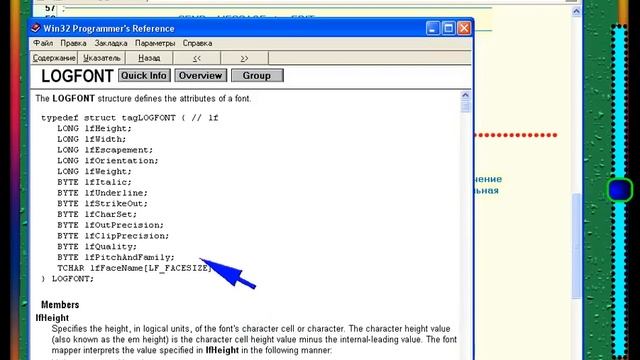
Task: Click the Содержание button
Action: click(x=54, y=58)
